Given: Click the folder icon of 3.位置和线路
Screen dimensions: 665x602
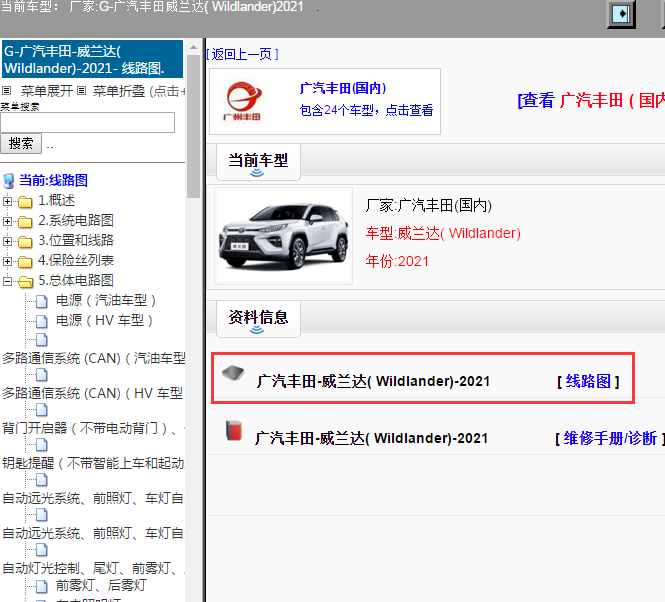Looking at the screenshot, I should click(x=25, y=241).
